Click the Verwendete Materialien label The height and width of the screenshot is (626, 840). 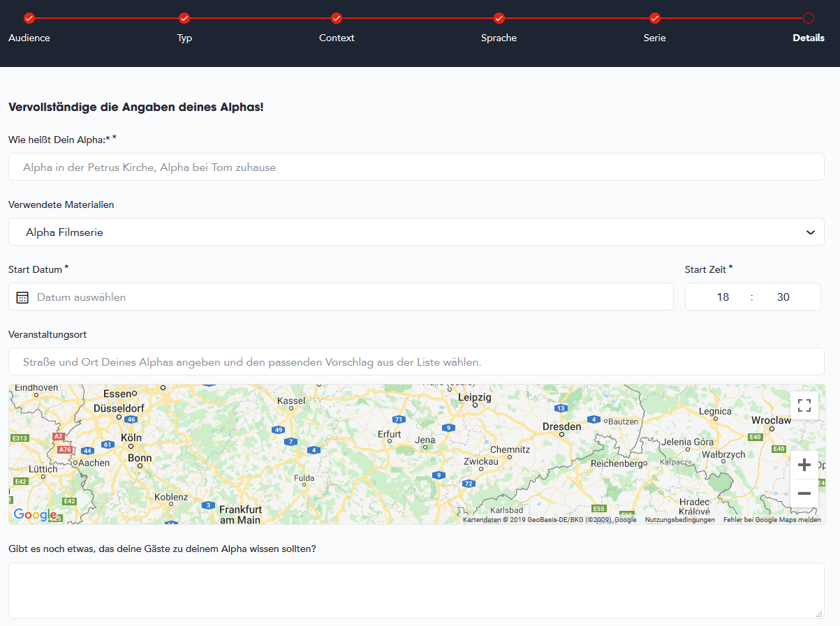pyautogui.click(x=61, y=204)
